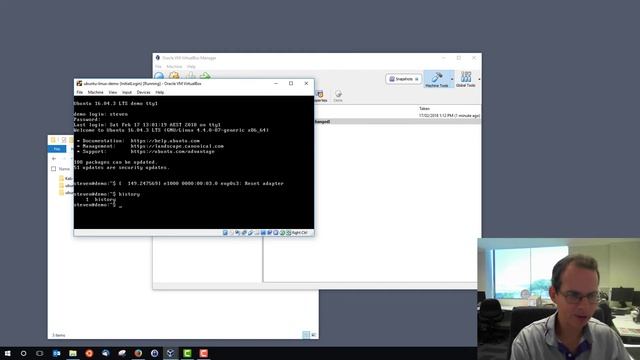Click inside the Ubuntu terminal display
Image resolution: width=640 pixels, height=360 pixels.
194,162
